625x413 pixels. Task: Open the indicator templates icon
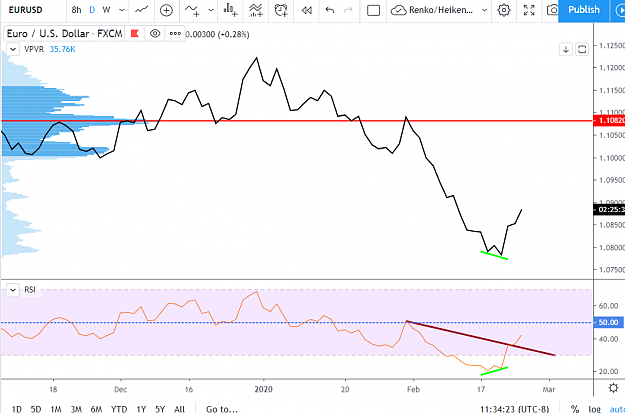click(256, 10)
